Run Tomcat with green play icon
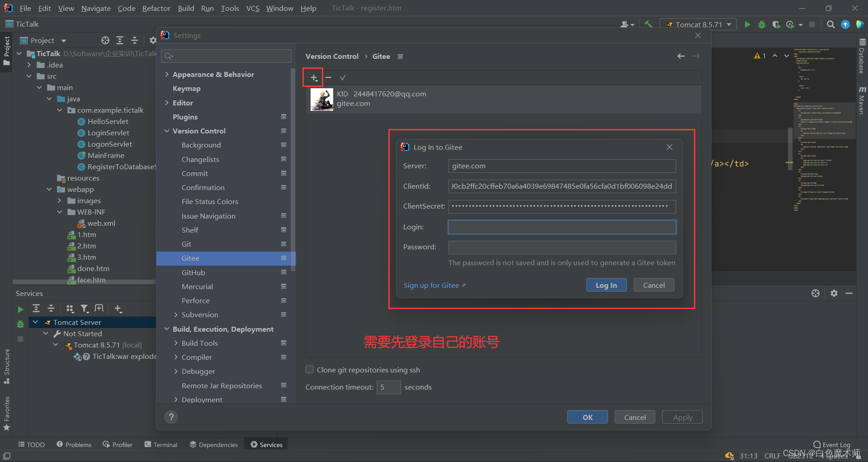Image resolution: width=868 pixels, height=462 pixels. click(x=747, y=24)
